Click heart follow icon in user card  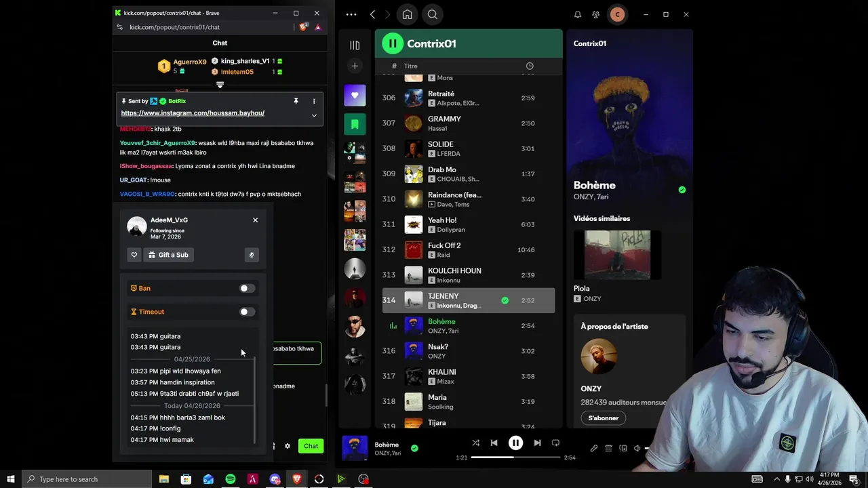[134, 255]
